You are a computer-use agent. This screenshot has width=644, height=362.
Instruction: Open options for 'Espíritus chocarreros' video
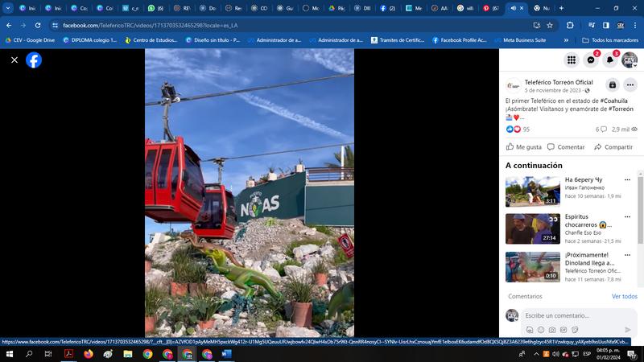627,216
